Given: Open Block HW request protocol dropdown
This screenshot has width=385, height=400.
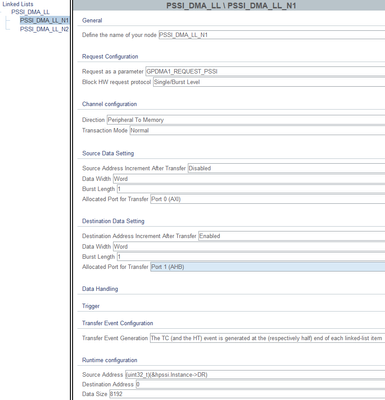Looking at the screenshot, I should coord(269,82).
